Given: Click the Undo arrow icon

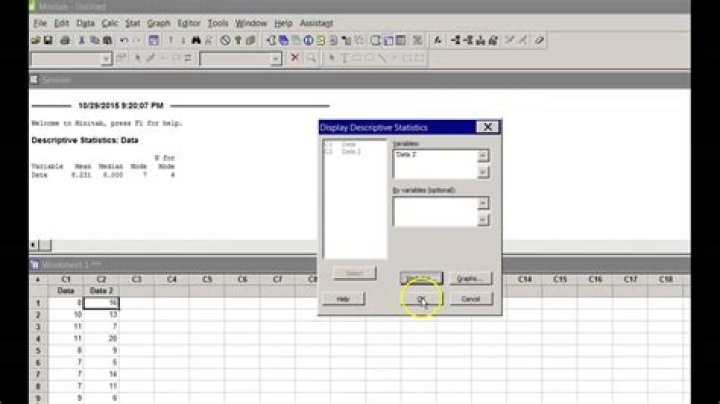Looking at the screenshot, I should click(124, 40).
